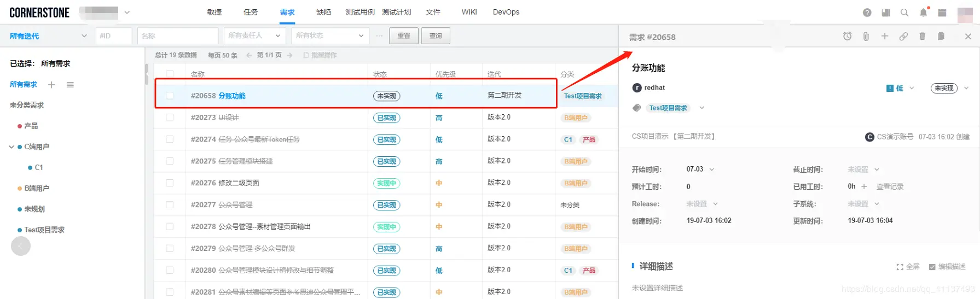Select 未分类需求 in the sidebar
Image resolution: width=980 pixels, height=299 pixels.
pyautogui.click(x=27, y=105)
